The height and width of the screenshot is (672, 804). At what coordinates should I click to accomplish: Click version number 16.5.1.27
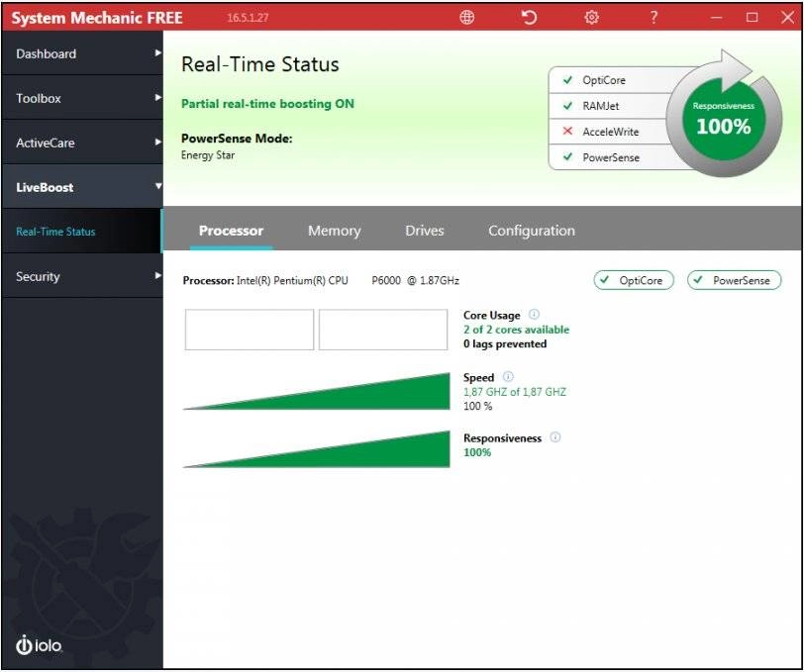pos(248,18)
